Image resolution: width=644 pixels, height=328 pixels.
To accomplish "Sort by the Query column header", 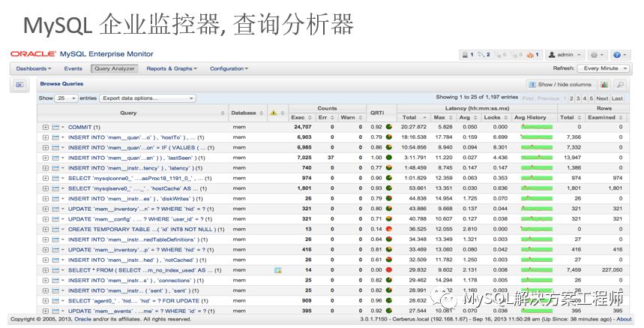I will 132,113.
